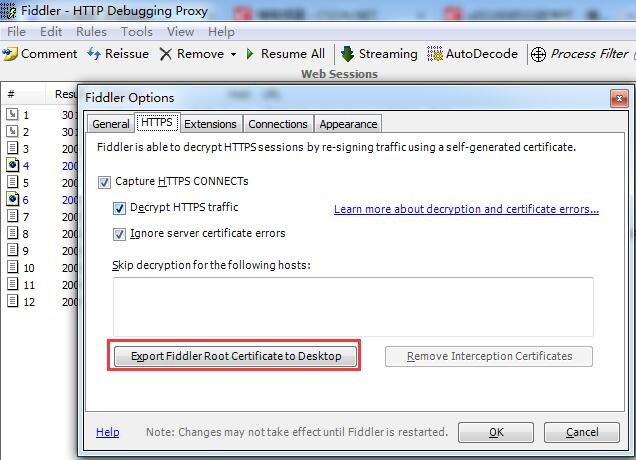Viewport: 636px width, 460px height.
Task: Select session 6 globe icon
Action: tap(13, 199)
